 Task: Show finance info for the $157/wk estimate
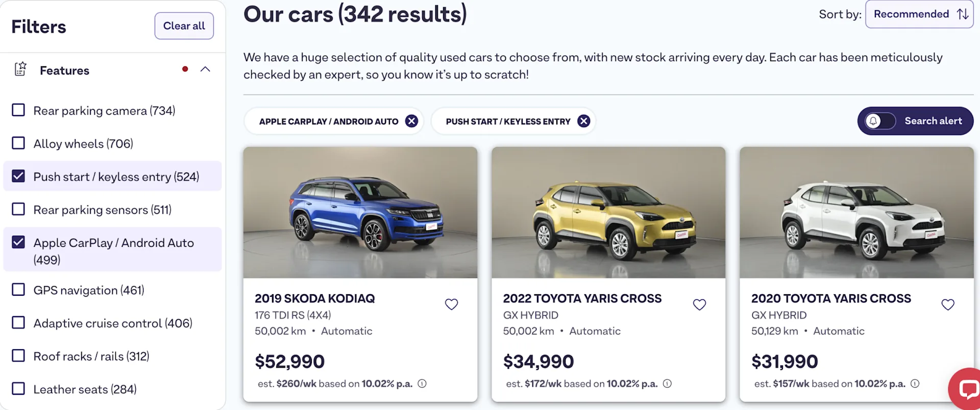click(915, 383)
